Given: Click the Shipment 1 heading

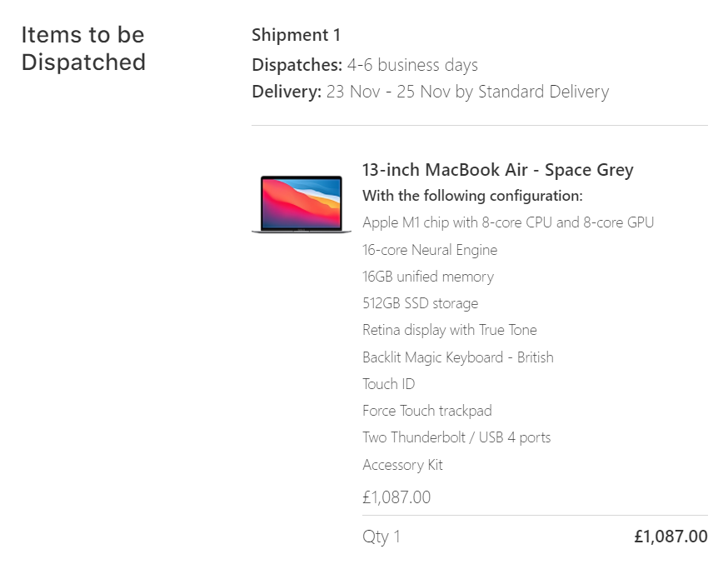Looking at the screenshot, I should [296, 35].
